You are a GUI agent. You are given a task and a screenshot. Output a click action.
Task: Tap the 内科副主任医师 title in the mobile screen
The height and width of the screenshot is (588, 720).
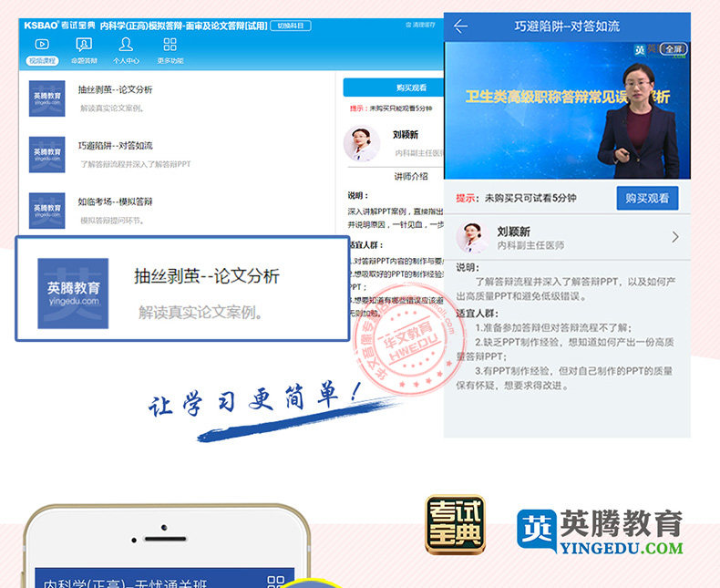click(530, 246)
